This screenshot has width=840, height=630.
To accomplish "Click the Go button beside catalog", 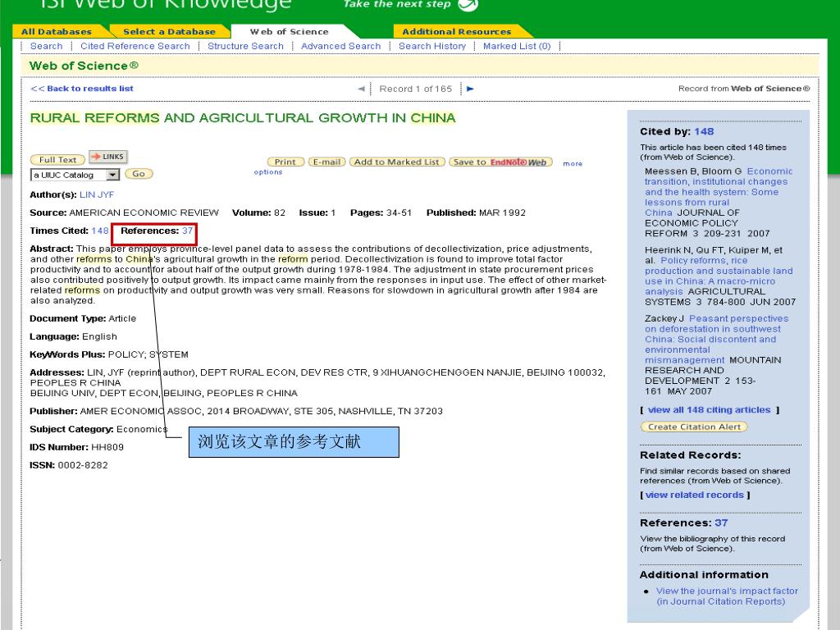I will (139, 174).
